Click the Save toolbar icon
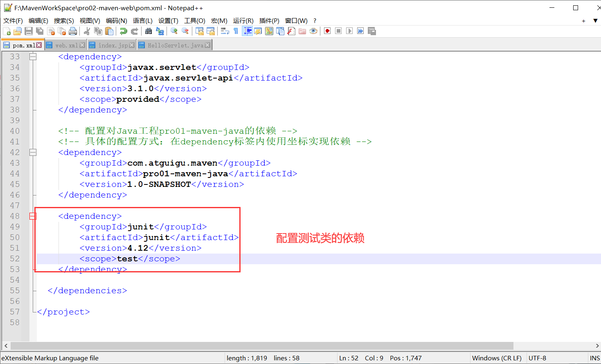The height and width of the screenshot is (364, 601). coord(29,31)
